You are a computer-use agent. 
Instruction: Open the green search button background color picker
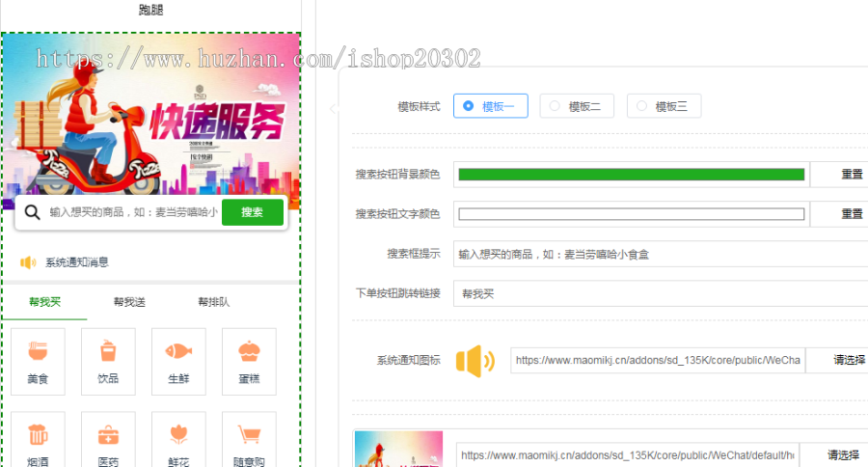pyautogui.click(x=632, y=175)
